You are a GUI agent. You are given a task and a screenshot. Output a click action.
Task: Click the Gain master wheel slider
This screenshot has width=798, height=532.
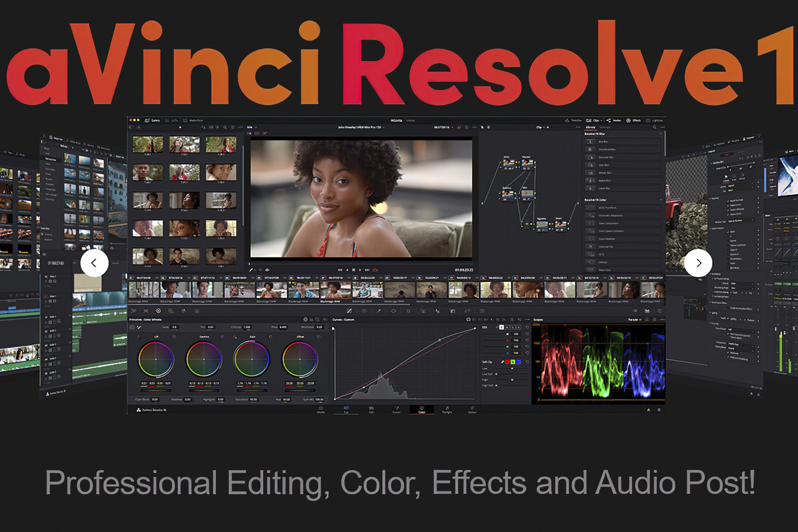tap(252, 390)
